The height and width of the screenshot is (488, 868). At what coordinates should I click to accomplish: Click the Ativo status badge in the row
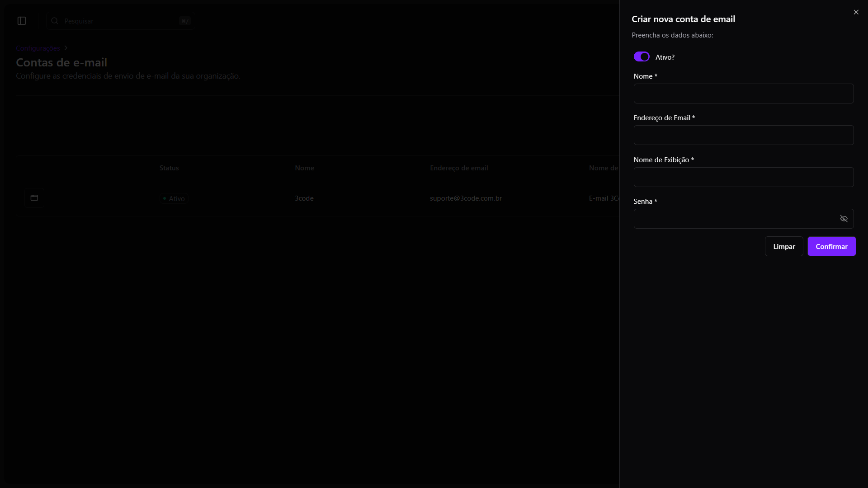tap(174, 198)
